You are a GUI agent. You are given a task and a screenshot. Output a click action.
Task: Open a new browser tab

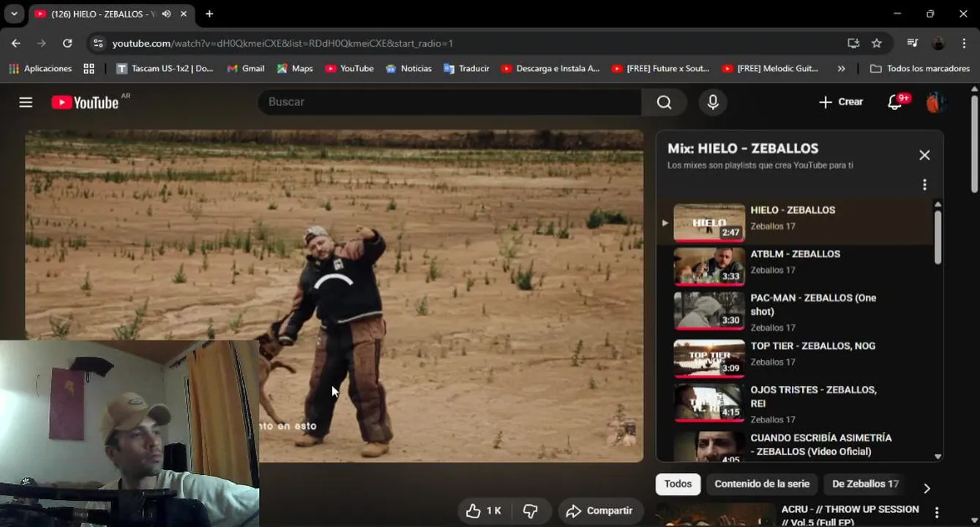pos(209,14)
